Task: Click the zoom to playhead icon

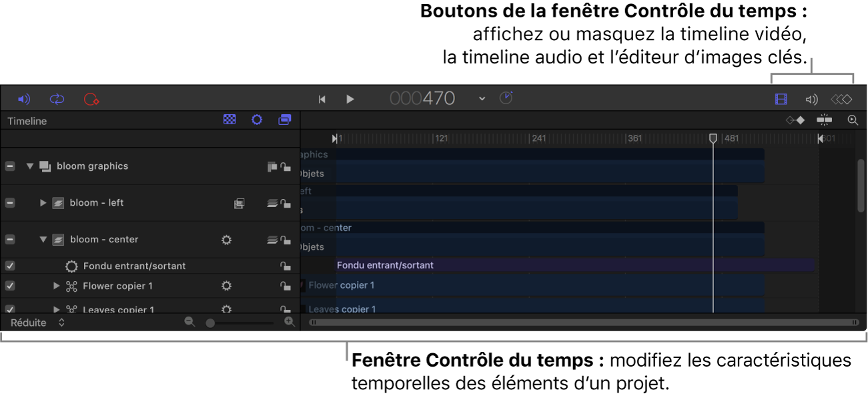Action: click(x=854, y=120)
